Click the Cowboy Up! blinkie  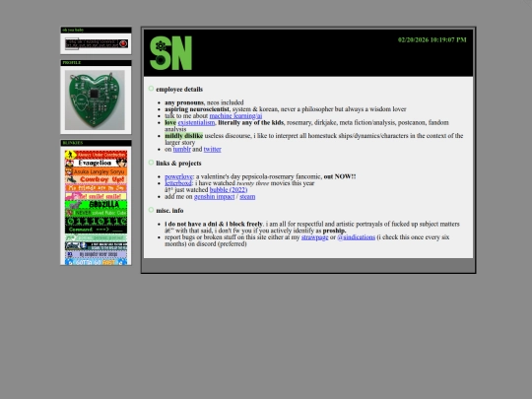[96, 179]
